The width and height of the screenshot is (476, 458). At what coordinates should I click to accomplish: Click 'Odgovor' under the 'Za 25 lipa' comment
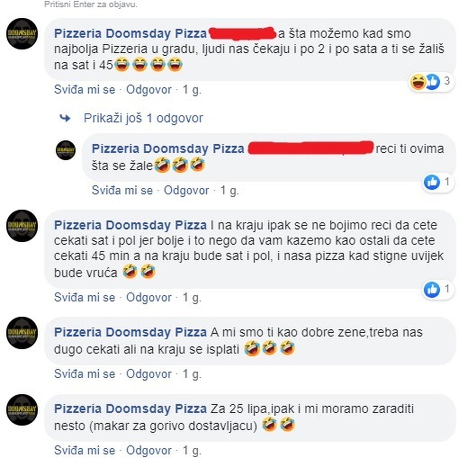click(149, 450)
